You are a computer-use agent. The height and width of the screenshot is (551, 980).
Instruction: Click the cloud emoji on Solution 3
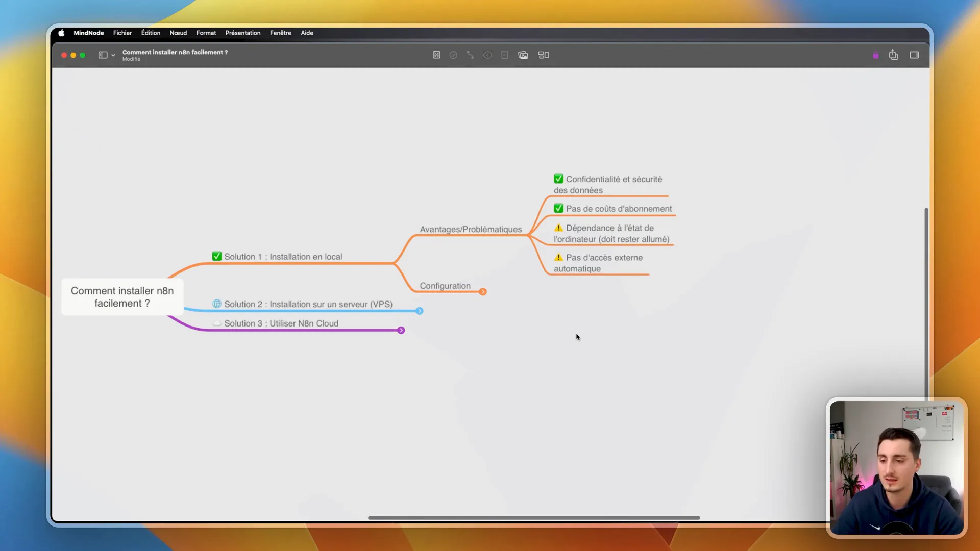pyautogui.click(x=217, y=323)
